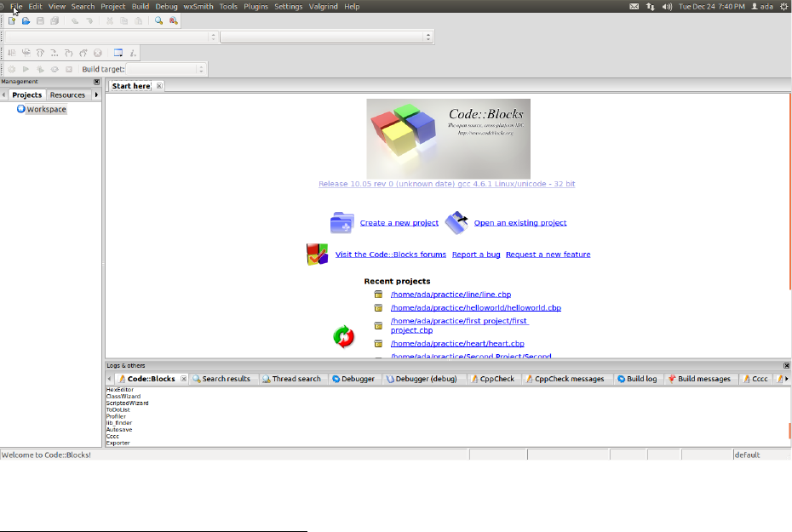Click the Replace magnifier icon
This screenshot has height=532, width=792.
coord(173,20)
